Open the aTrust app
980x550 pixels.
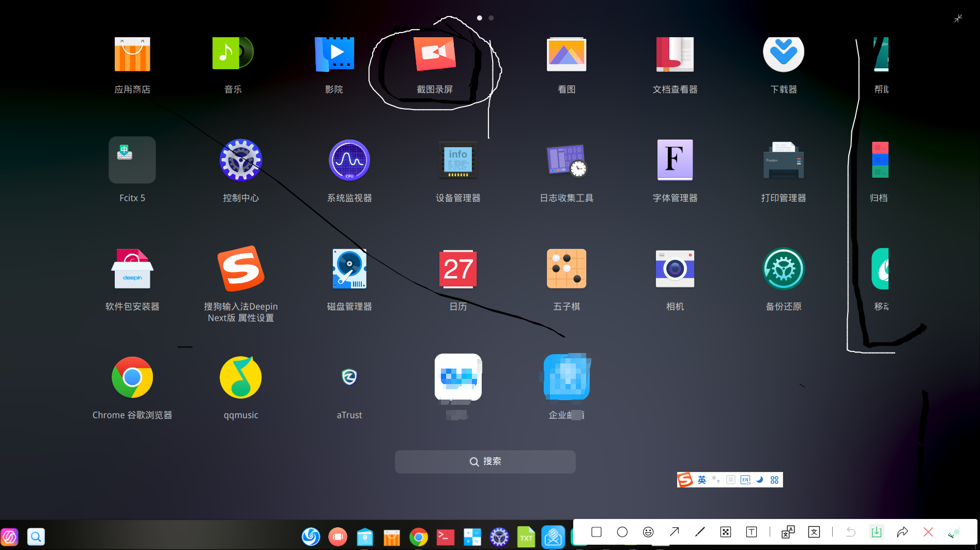tap(349, 377)
